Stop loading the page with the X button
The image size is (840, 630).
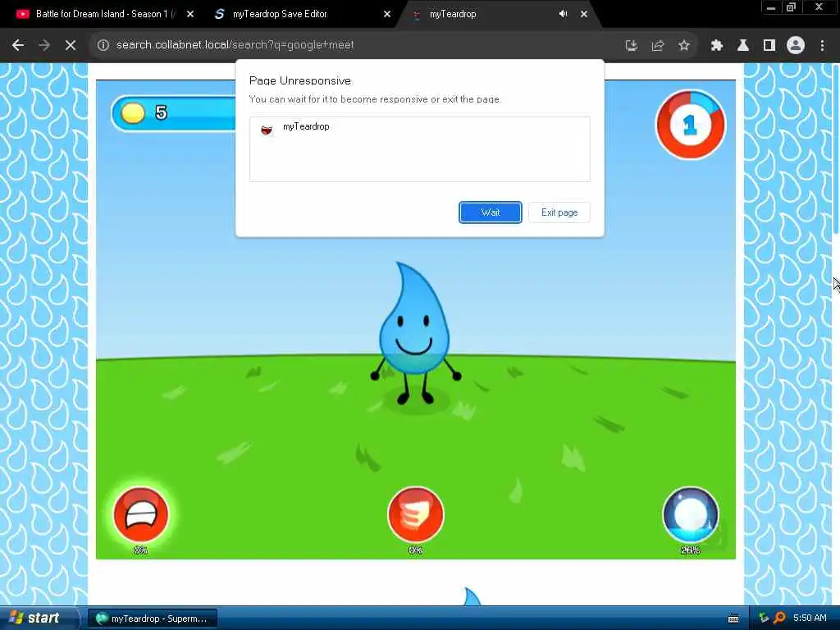[x=71, y=46]
